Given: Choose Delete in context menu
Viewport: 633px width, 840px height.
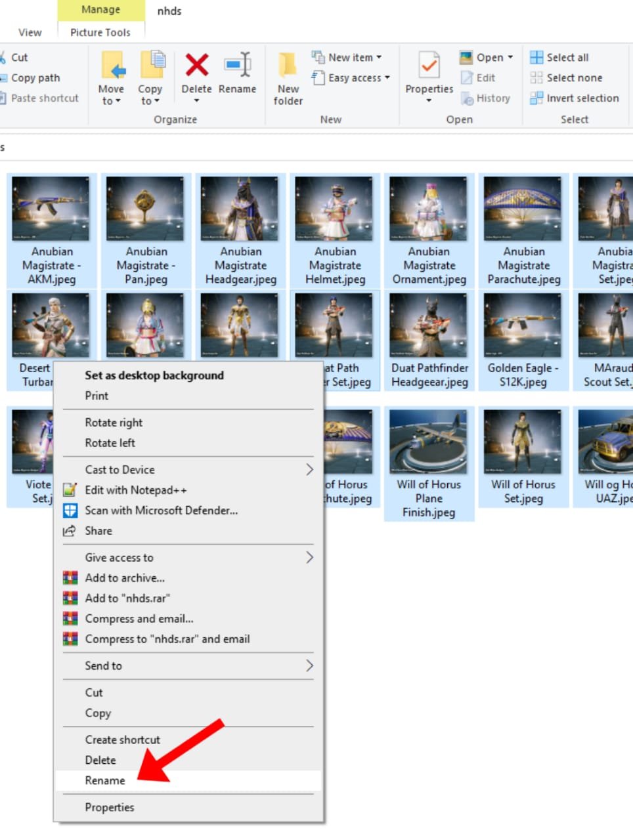Looking at the screenshot, I should (188, 761).
